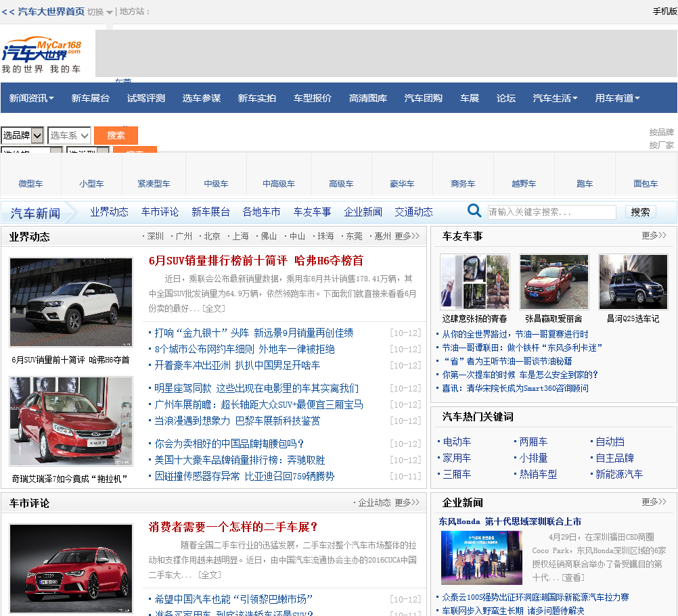Click the news 搜索 button
The image size is (678, 616).
click(x=640, y=212)
